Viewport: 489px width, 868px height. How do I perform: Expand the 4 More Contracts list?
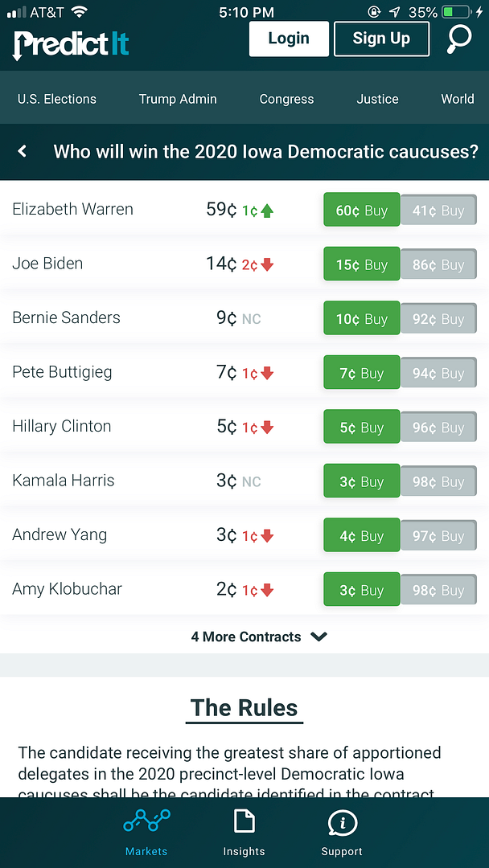[258, 637]
